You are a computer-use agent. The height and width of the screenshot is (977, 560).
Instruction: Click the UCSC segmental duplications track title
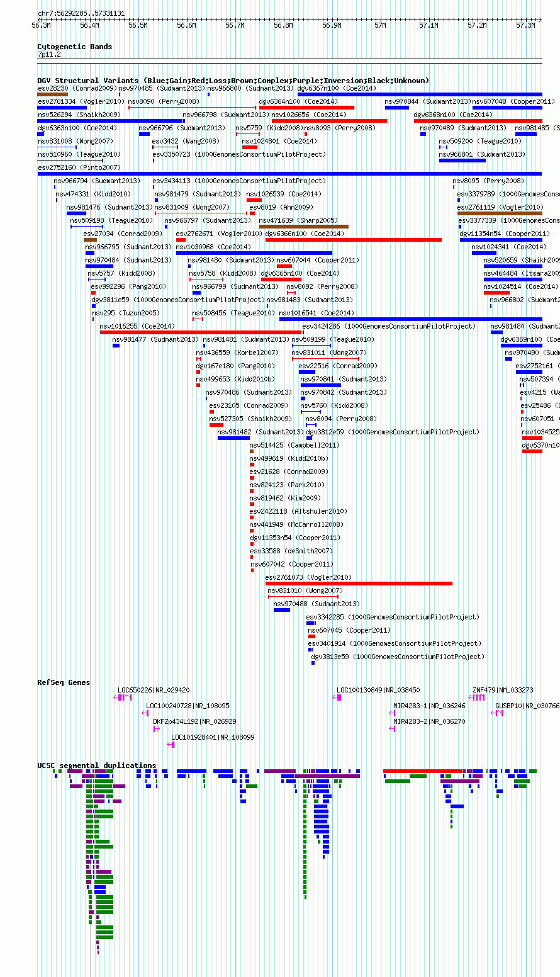(x=97, y=765)
